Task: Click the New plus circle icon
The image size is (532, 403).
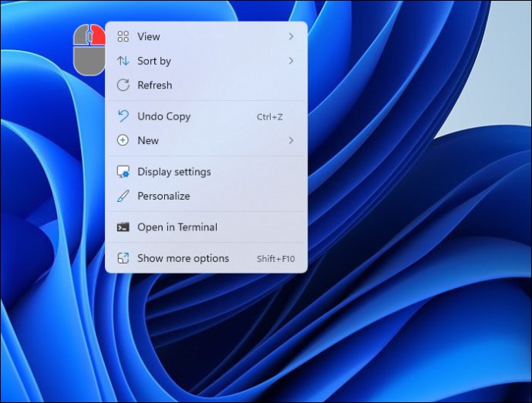Action: [123, 140]
